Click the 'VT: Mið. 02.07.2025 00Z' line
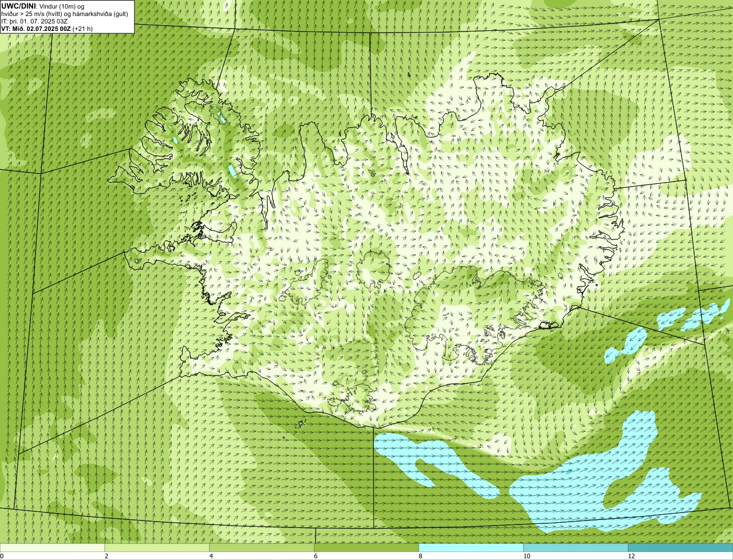 36,28
